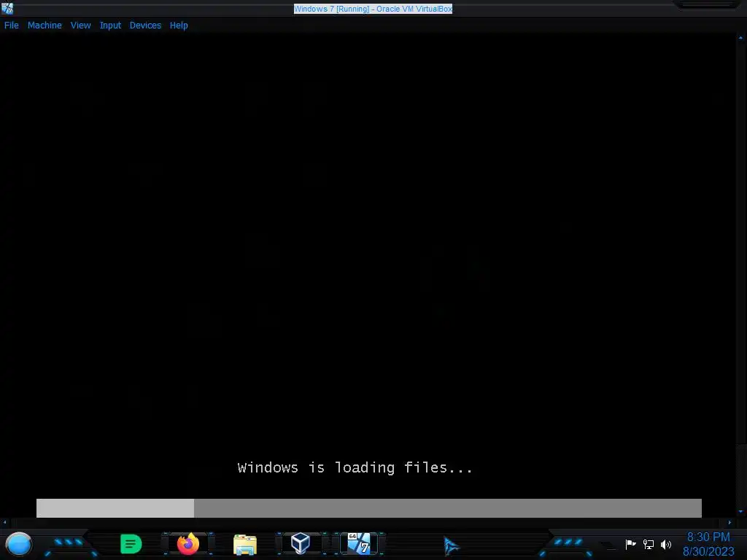Launch Firefox from the taskbar
Screen dimensions: 747x560
pyautogui.click(x=188, y=544)
